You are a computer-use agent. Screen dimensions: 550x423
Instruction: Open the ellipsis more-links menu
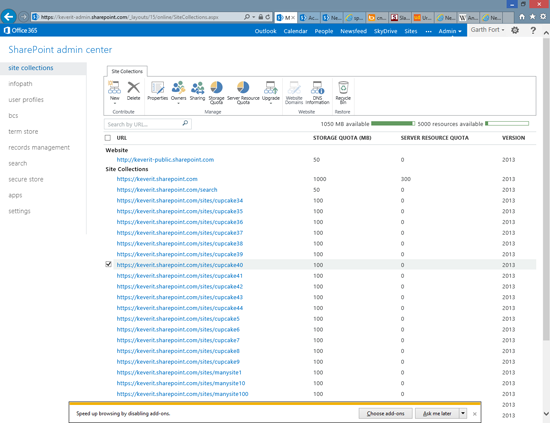tap(428, 31)
